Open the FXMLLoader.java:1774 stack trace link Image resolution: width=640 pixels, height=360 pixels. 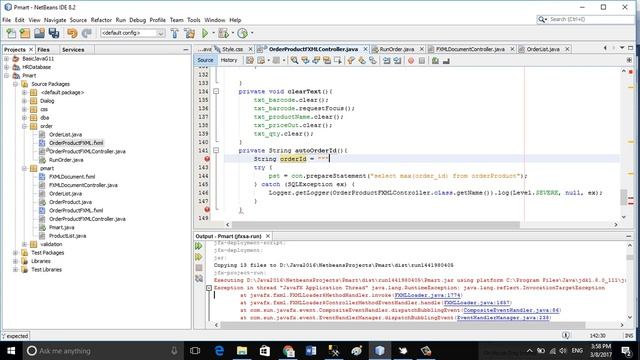click(427, 295)
